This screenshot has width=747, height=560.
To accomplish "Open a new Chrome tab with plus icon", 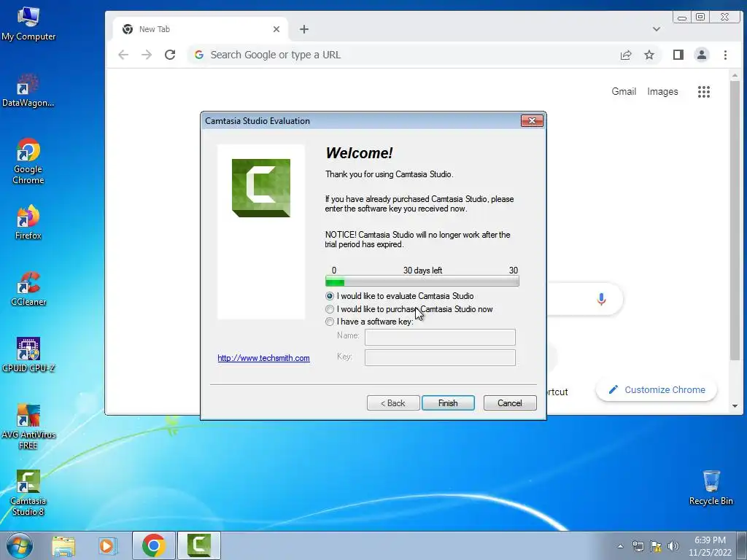I will click(304, 29).
